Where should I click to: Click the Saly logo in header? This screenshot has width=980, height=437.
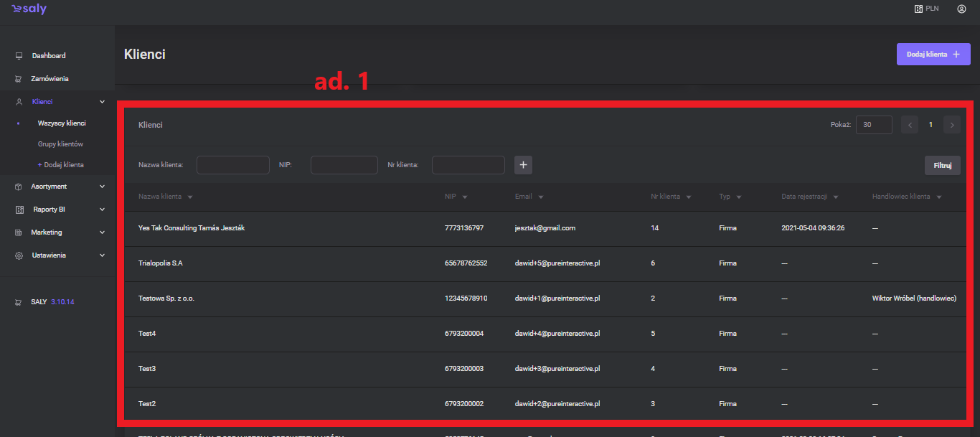[29, 9]
